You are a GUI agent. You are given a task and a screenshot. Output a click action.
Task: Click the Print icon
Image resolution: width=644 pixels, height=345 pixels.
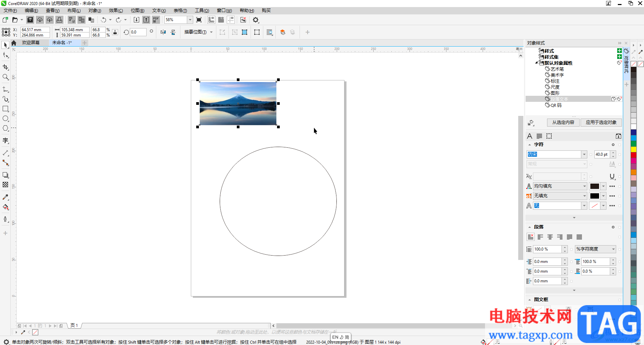coord(59,20)
